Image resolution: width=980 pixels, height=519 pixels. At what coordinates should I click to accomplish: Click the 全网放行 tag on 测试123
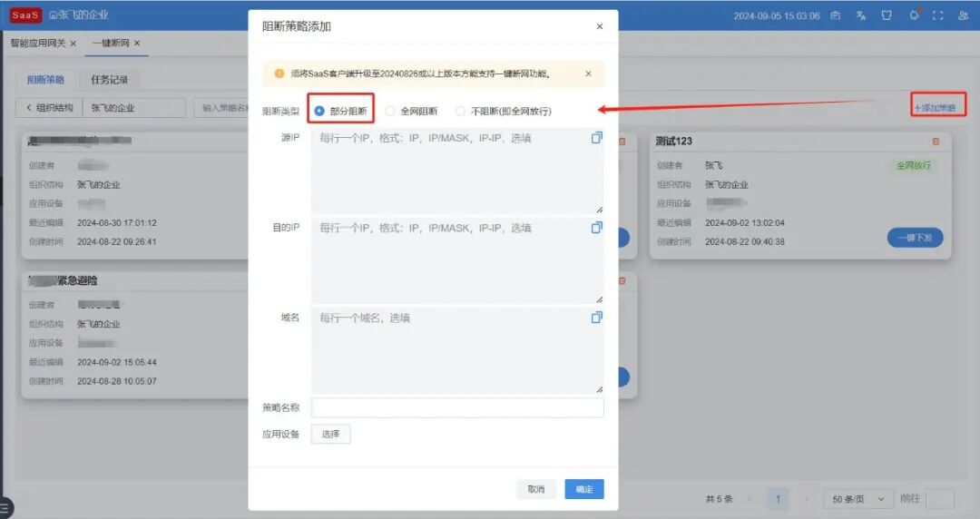[914, 166]
